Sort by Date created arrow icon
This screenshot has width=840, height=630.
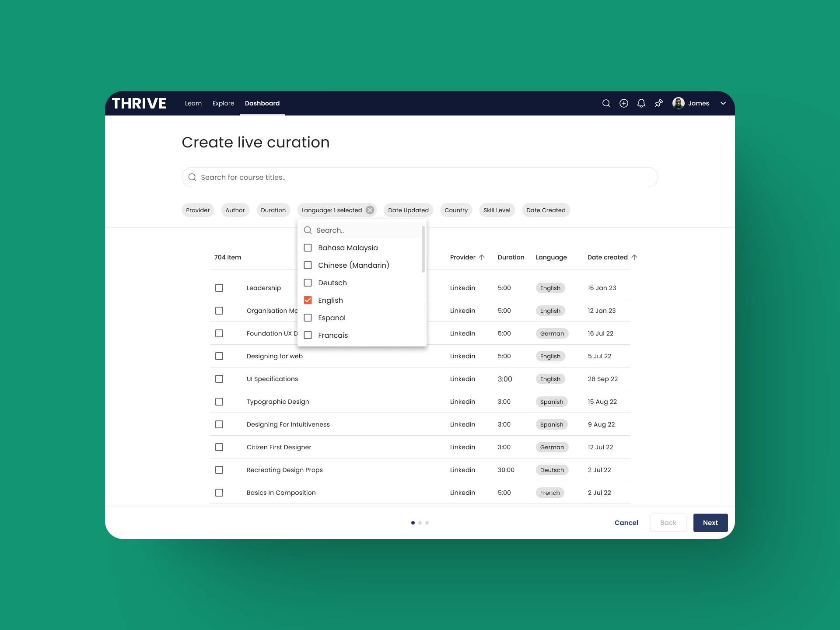634,257
